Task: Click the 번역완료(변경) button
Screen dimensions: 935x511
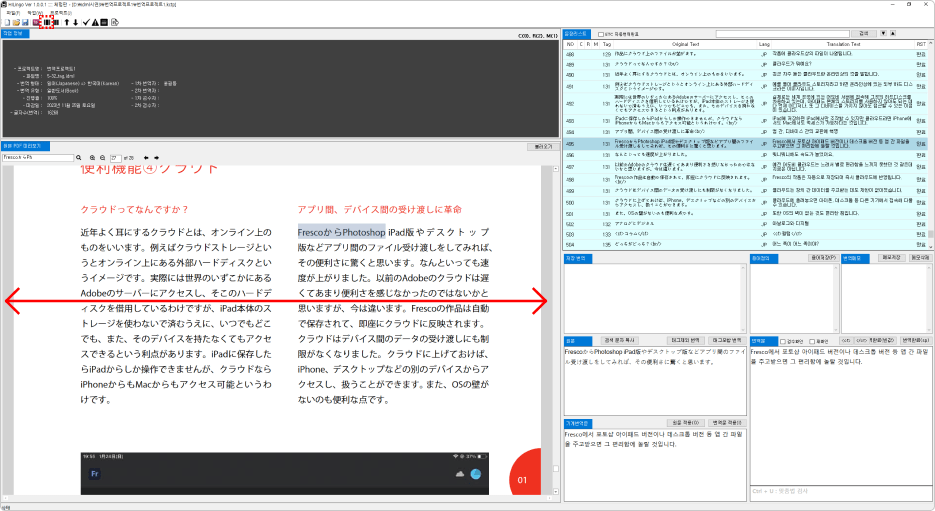Action: 882,340
